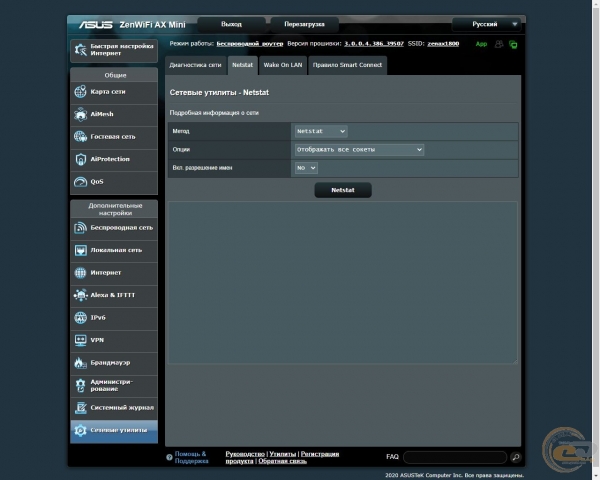The width and height of the screenshot is (600, 480).
Task: Click the AiMesh icon in sidebar
Action: [80, 114]
